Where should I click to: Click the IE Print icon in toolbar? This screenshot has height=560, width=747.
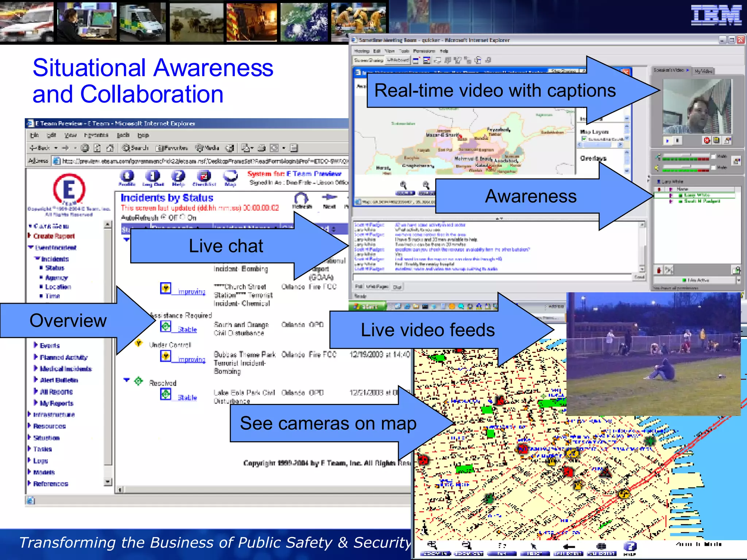(x=262, y=148)
